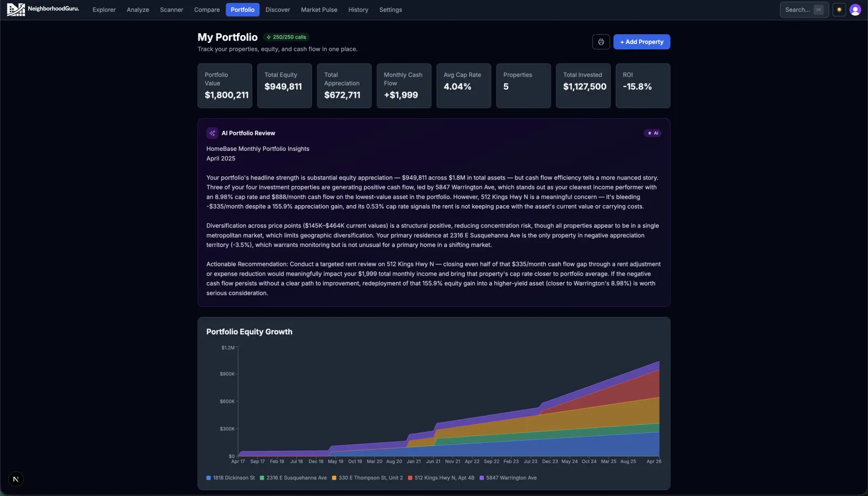Select the Compare menu item
This screenshot has height=496, width=868.
pos(207,9)
